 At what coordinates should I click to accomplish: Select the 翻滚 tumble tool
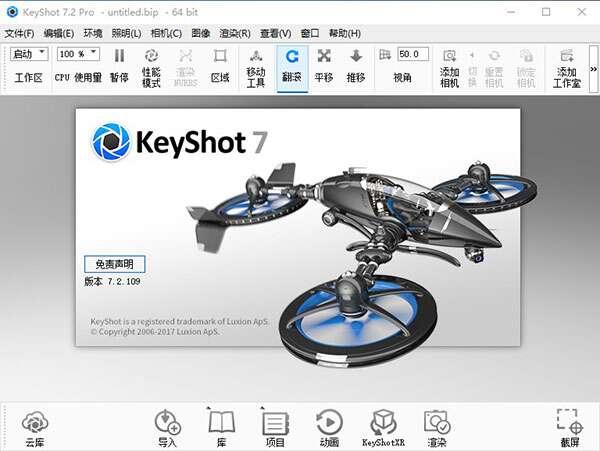[292, 68]
